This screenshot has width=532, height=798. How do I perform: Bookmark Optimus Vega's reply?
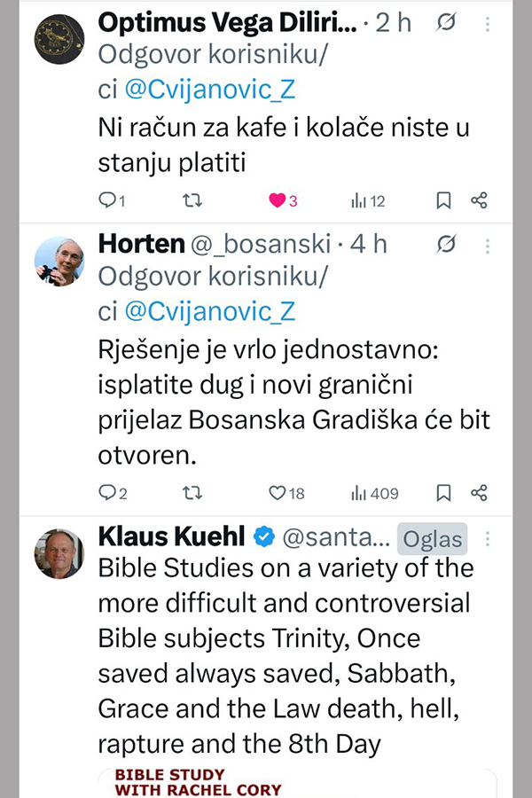pyautogui.click(x=444, y=201)
